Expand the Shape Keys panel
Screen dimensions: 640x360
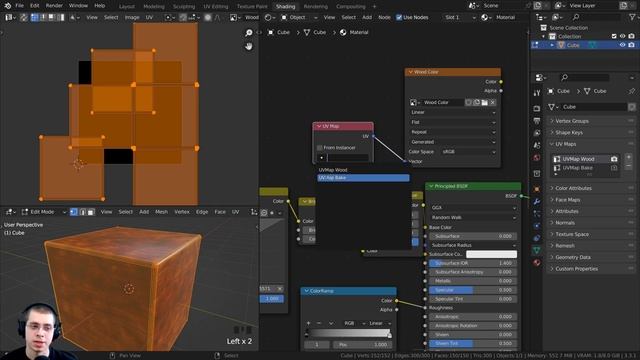click(x=590, y=133)
